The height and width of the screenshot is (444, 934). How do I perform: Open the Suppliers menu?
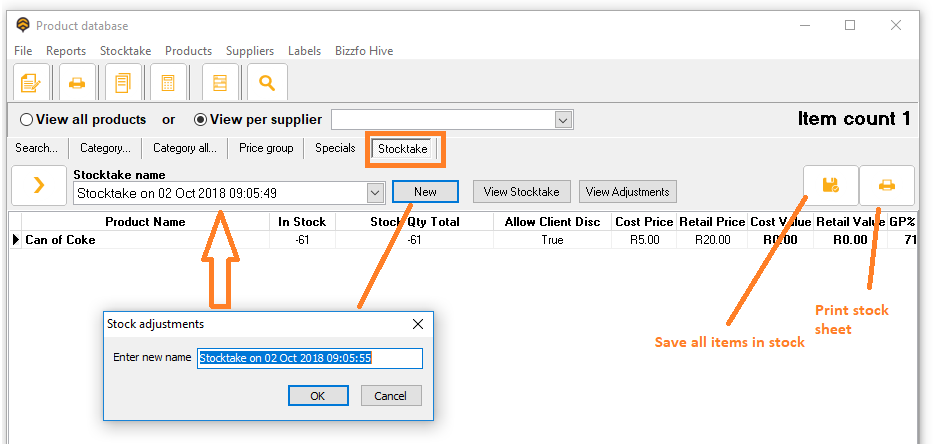point(250,51)
